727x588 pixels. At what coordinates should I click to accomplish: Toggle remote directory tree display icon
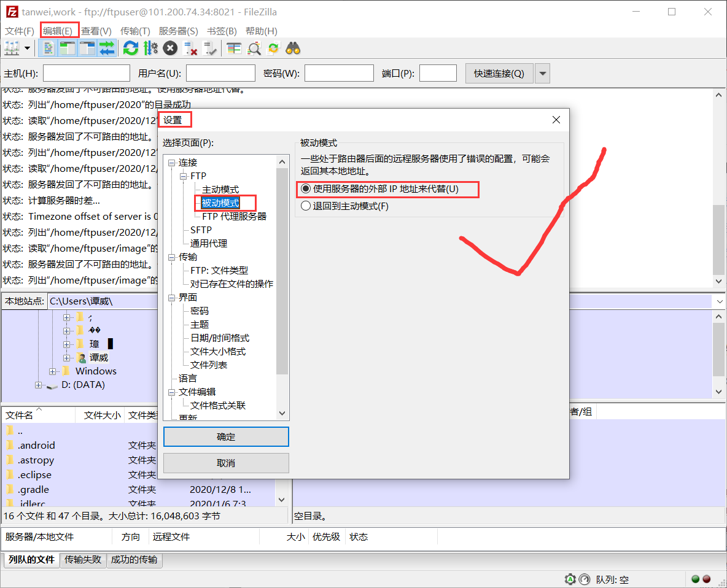click(87, 48)
